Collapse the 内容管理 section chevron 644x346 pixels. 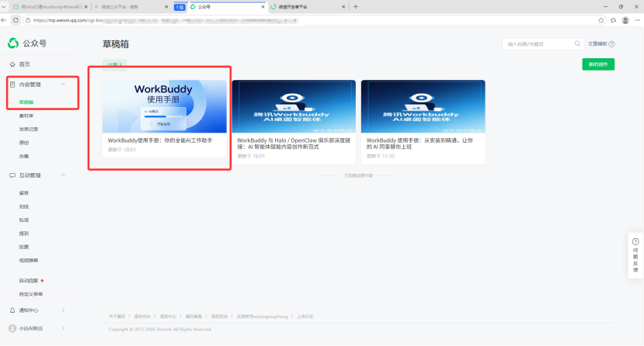63,85
